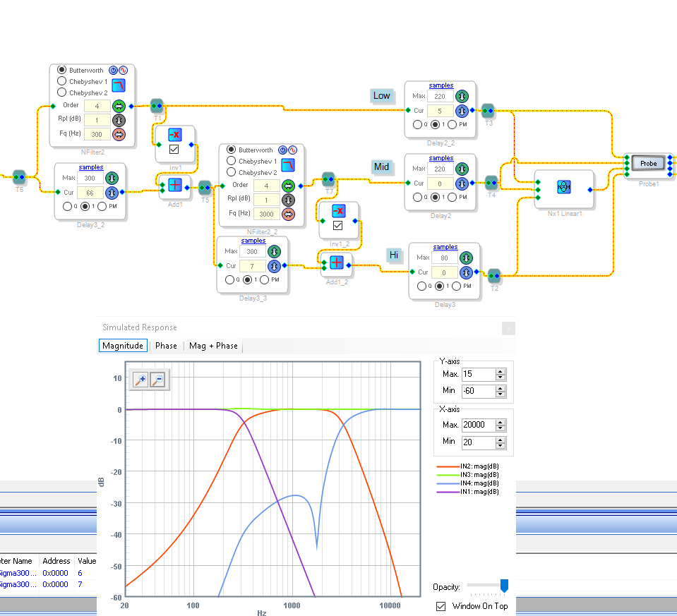Decrease the X-axis Min value with down arrow
This screenshot has width=677, height=616.
coord(501,445)
